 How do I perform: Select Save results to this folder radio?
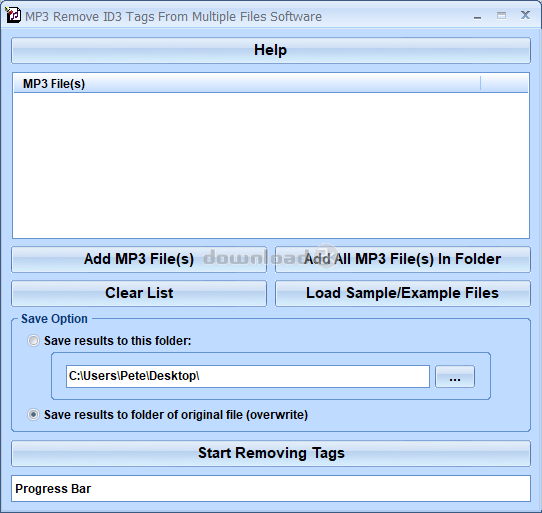[x=34, y=341]
